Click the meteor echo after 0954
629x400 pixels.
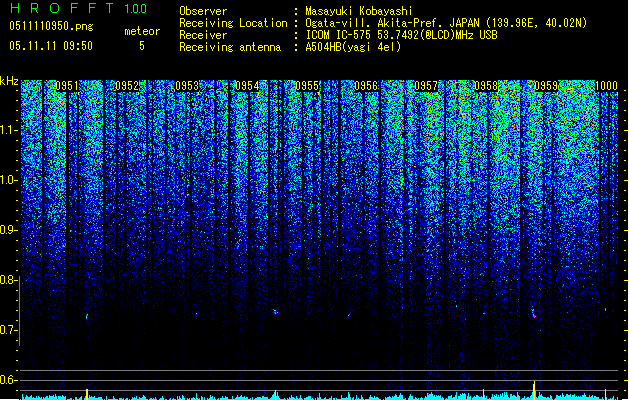(x=275, y=311)
